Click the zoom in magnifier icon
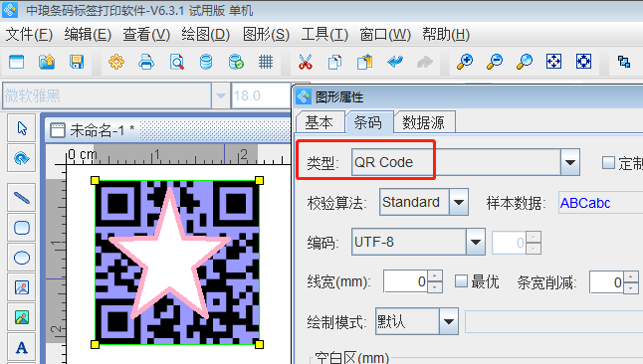The height and width of the screenshot is (364, 643). pos(465,63)
